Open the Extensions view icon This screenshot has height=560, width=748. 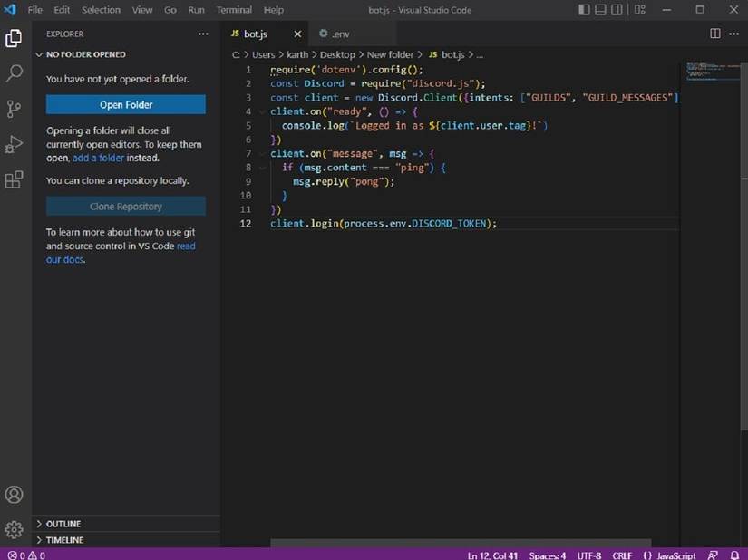click(14, 179)
